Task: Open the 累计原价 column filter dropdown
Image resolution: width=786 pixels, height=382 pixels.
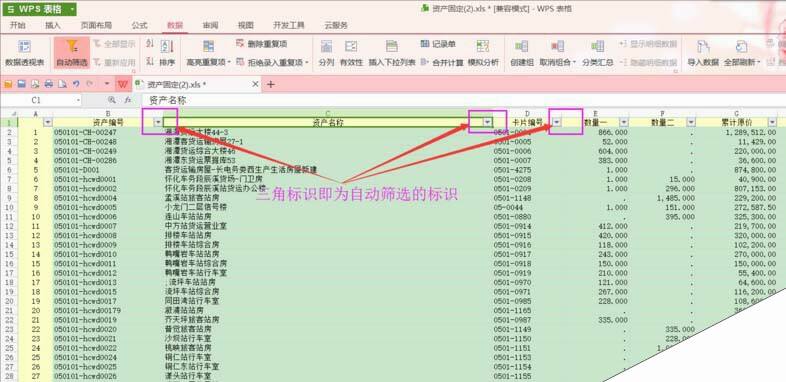Action: (x=772, y=122)
